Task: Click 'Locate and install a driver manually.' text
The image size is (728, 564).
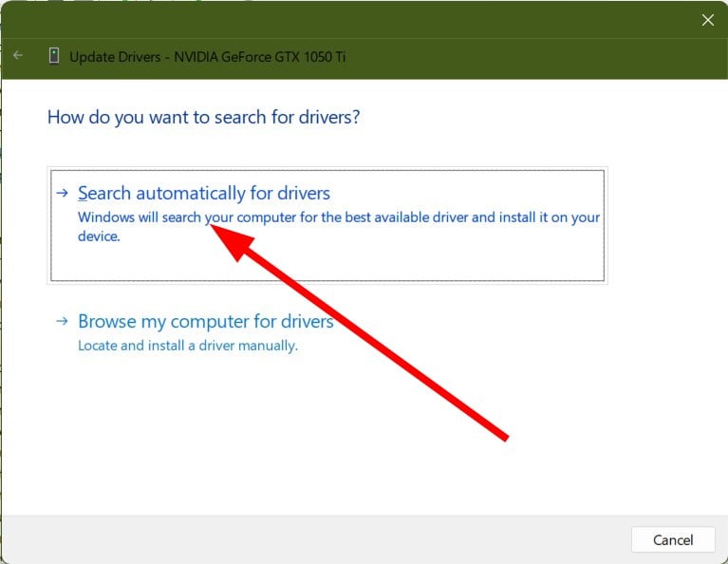Action: pos(188,346)
